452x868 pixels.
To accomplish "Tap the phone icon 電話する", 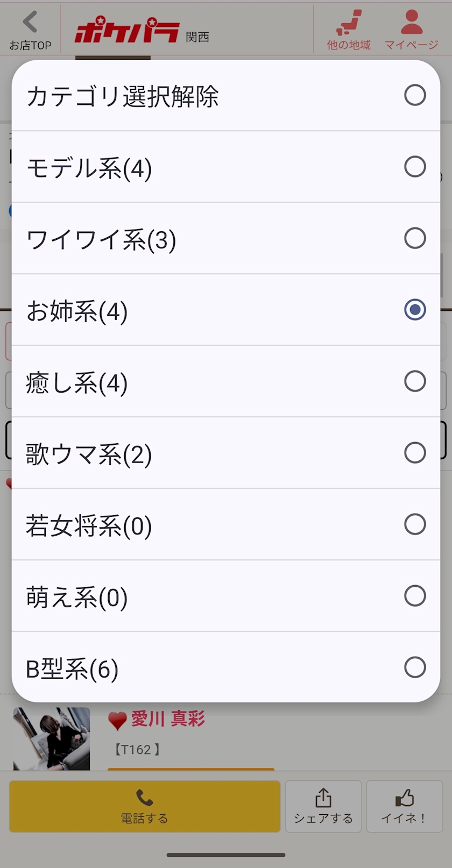I will (144, 798).
